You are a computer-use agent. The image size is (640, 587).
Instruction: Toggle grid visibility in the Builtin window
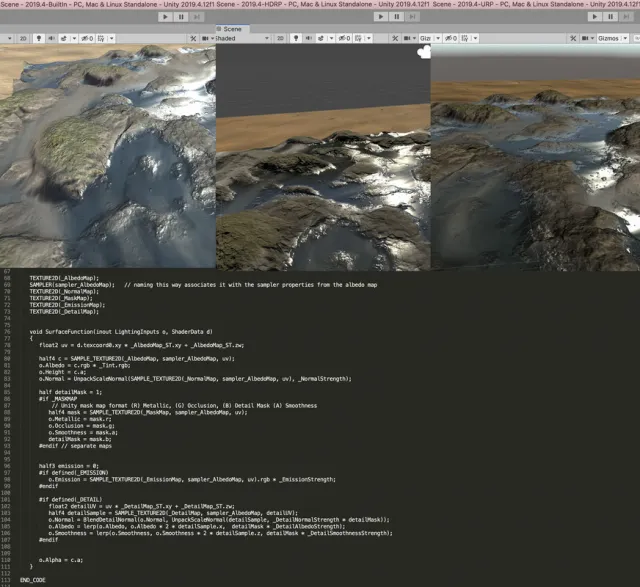pos(101,38)
